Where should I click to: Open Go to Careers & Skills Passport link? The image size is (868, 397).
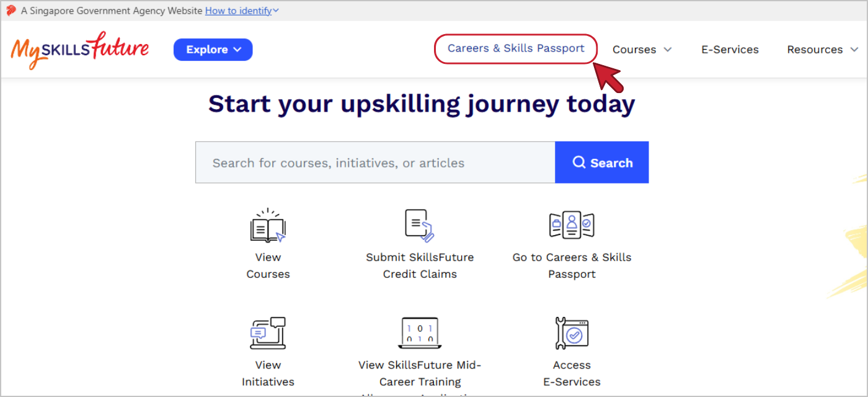[x=572, y=265]
